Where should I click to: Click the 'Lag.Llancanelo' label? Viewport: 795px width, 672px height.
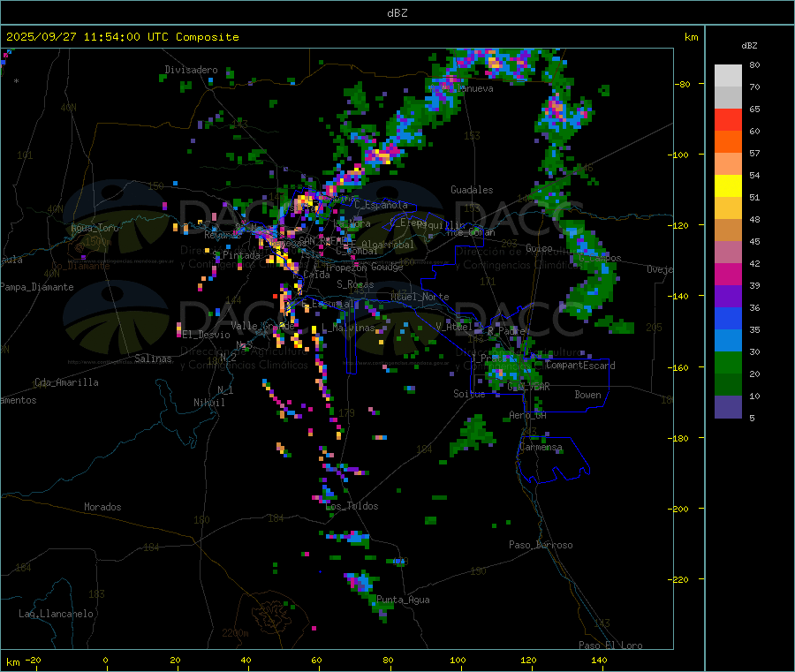(x=57, y=614)
